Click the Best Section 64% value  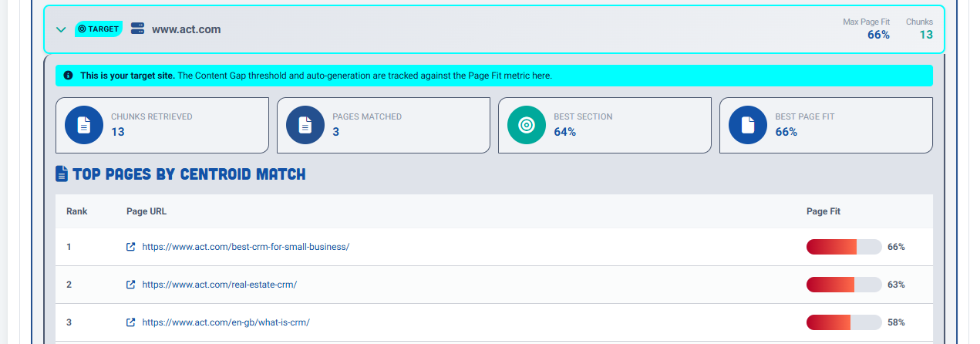(x=564, y=132)
